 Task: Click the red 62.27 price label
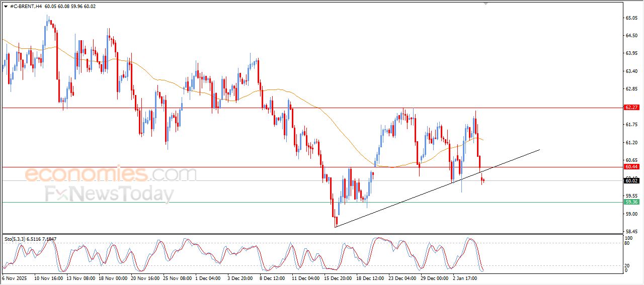(631, 108)
